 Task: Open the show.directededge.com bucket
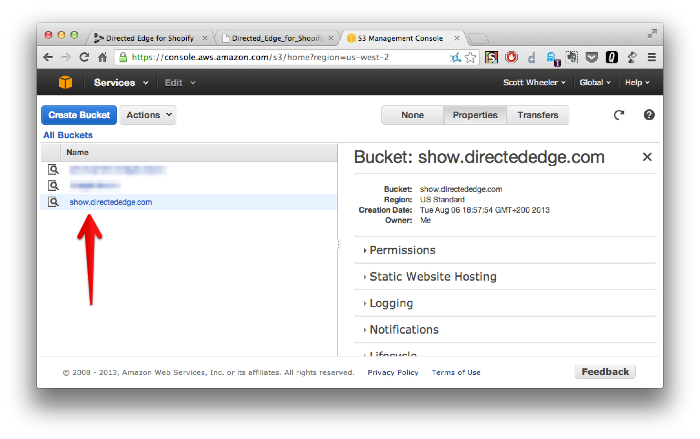tap(111, 202)
